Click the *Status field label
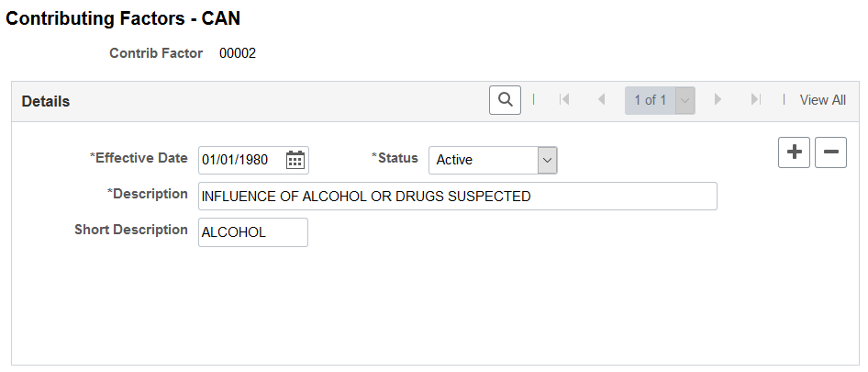Screen dimensions: 868x372 (395, 158)
